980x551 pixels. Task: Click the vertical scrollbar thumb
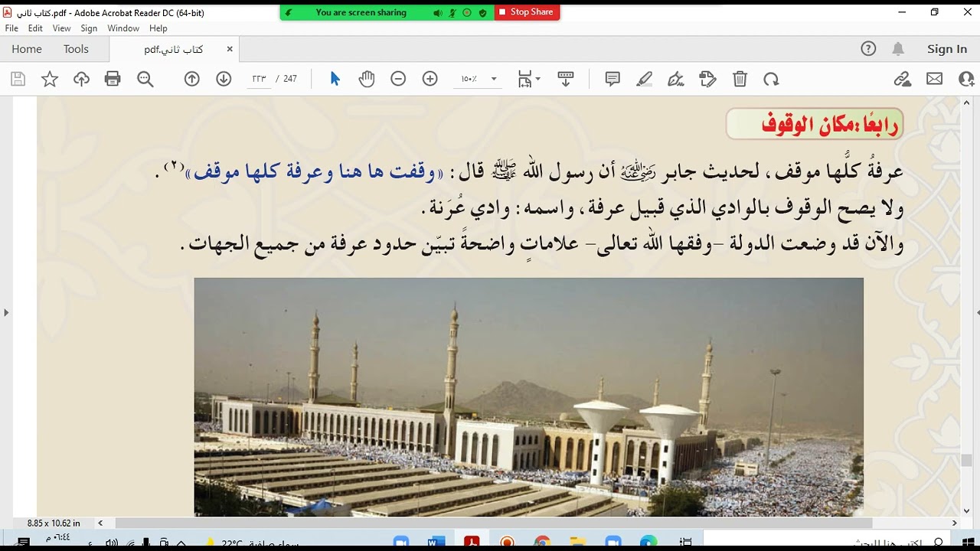tap(966, 460)
